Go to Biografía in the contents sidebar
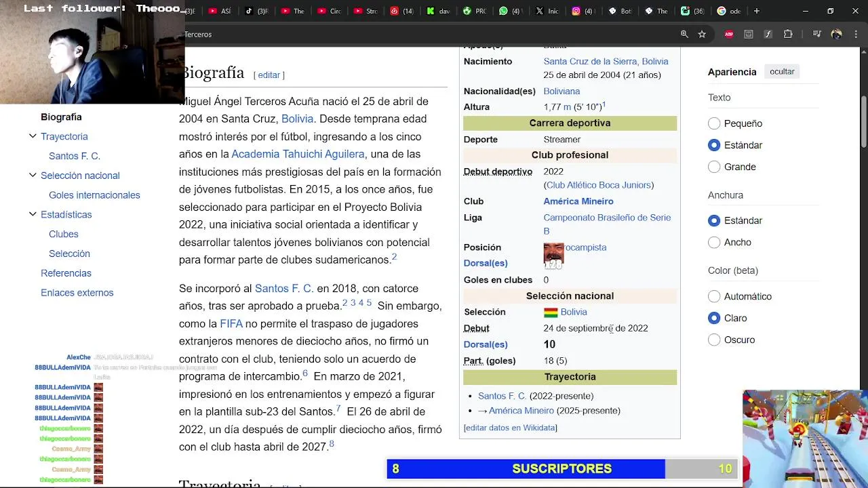 click(61, 117)
